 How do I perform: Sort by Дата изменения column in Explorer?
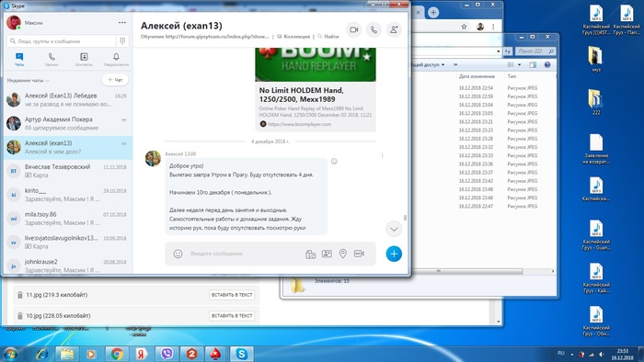[x=477, y=76]
